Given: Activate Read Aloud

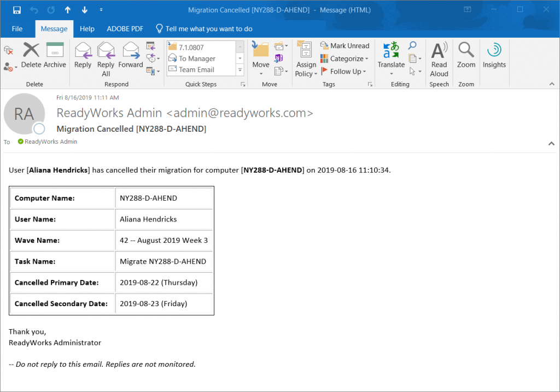Looking at the screenshot, I should [x=439, y=57].
